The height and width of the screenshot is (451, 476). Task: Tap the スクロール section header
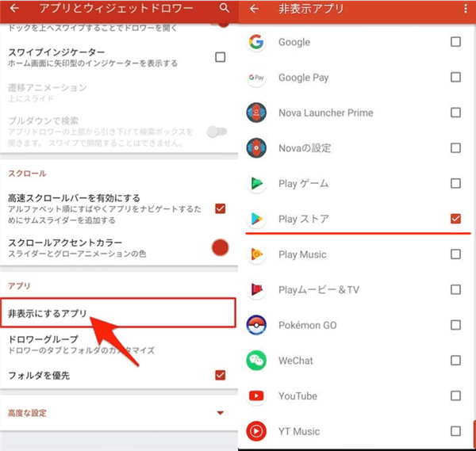27,174
